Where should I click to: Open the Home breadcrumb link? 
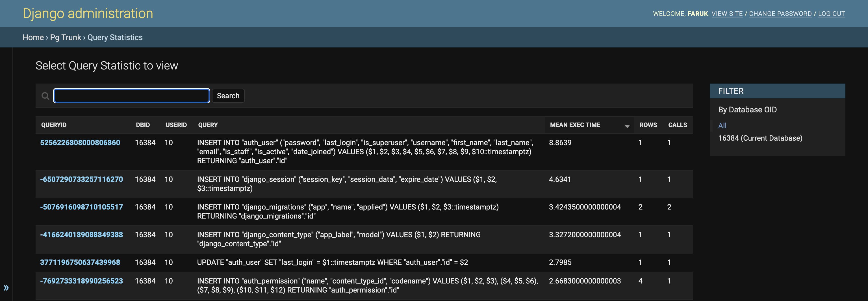point(33,37)
